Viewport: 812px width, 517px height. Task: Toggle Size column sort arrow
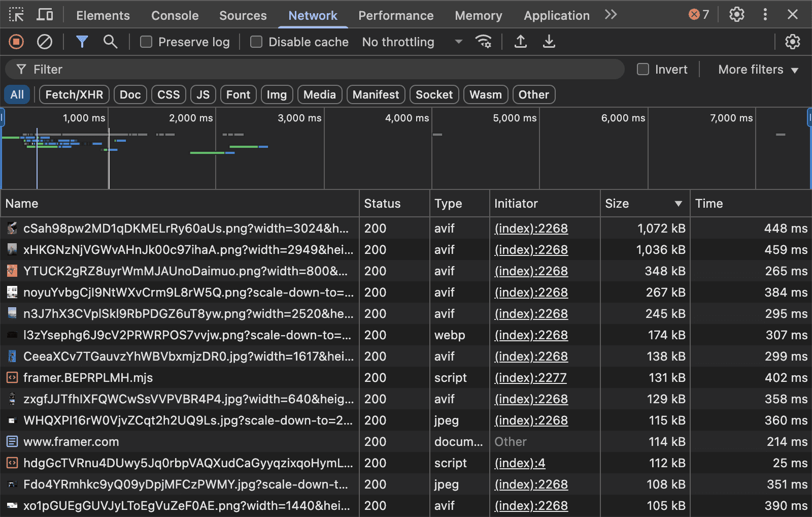pos(679,203)
